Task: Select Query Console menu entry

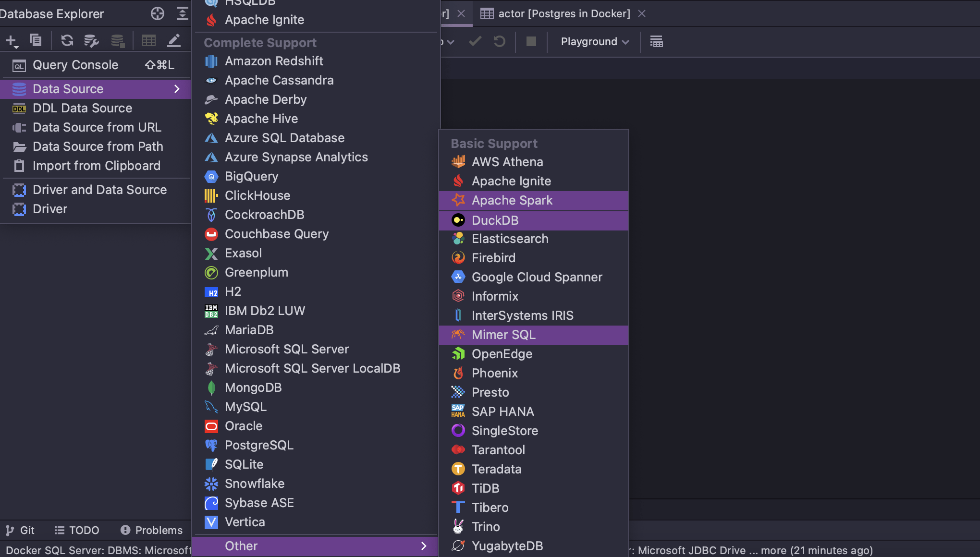Action: pos(75,65)
